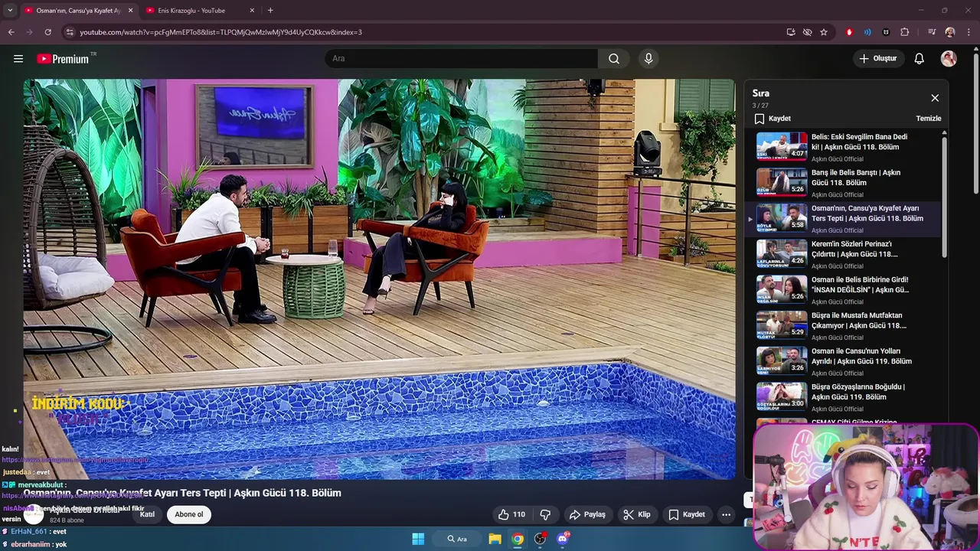
Task: Open the tab search dropdown arrow
Action: tap(10, 10)
